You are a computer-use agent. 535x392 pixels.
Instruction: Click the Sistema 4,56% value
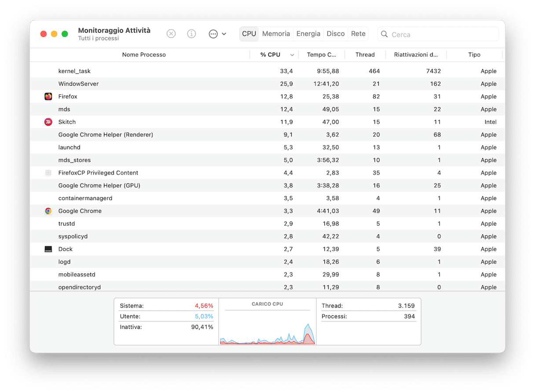(204, 306)
